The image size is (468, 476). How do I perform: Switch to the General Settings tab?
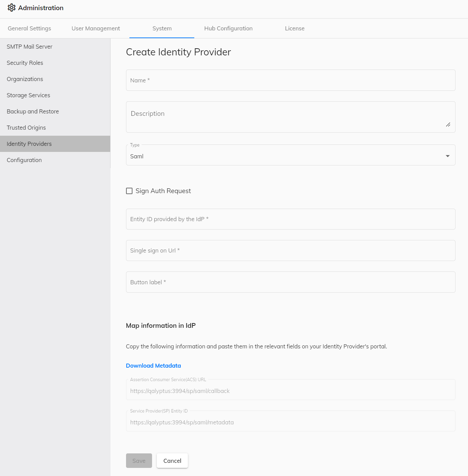[29, 28]
